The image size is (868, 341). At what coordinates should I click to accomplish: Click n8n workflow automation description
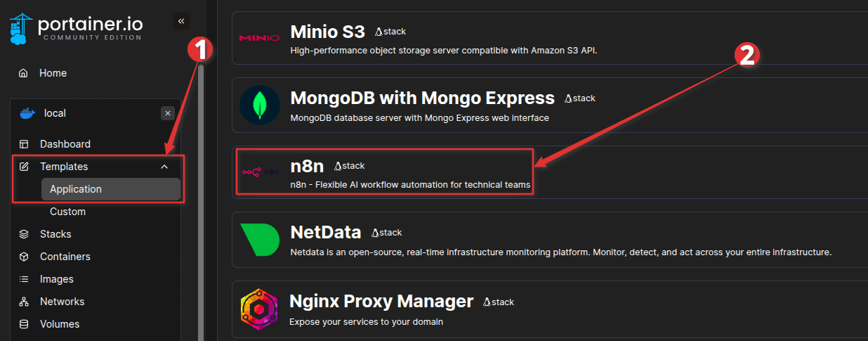tap(410, 185)
